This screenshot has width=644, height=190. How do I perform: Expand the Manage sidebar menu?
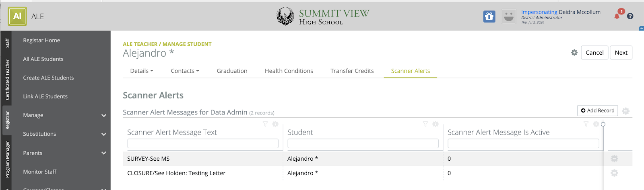tap(103, 115)
